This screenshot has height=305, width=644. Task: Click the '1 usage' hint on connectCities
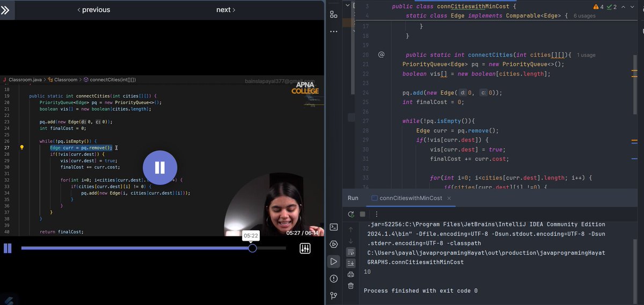point(586,55)
